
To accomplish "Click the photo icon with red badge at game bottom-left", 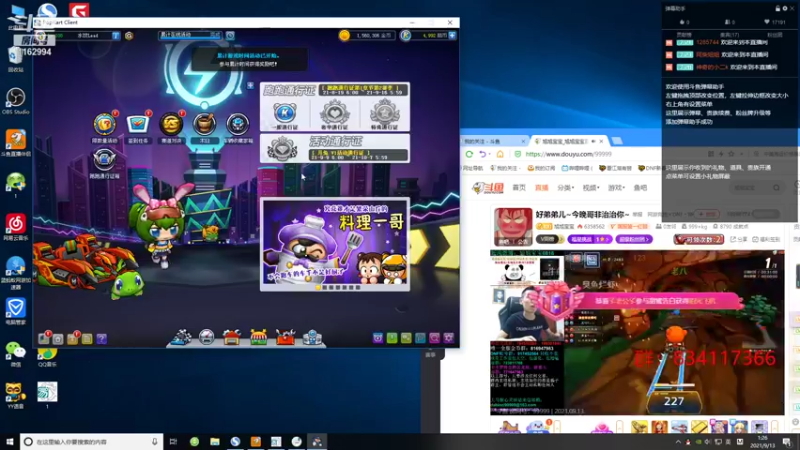I will 44,339.
